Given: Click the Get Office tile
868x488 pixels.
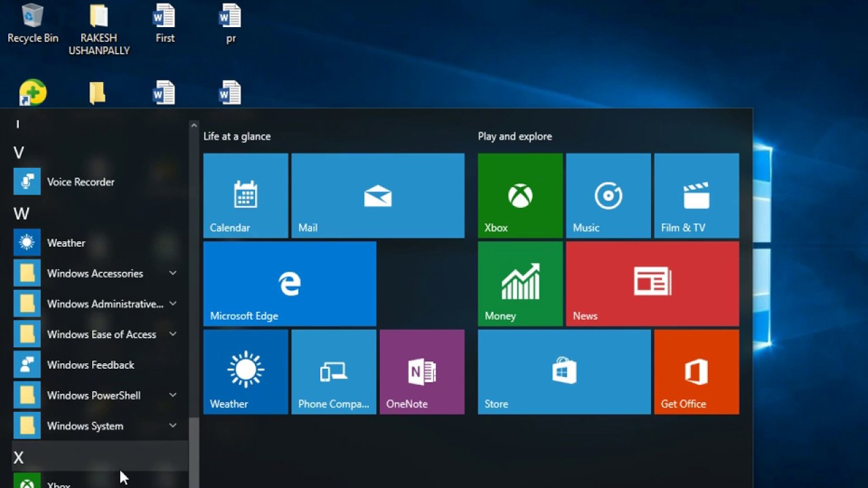Looking at the screenshot, I should 696,371.
